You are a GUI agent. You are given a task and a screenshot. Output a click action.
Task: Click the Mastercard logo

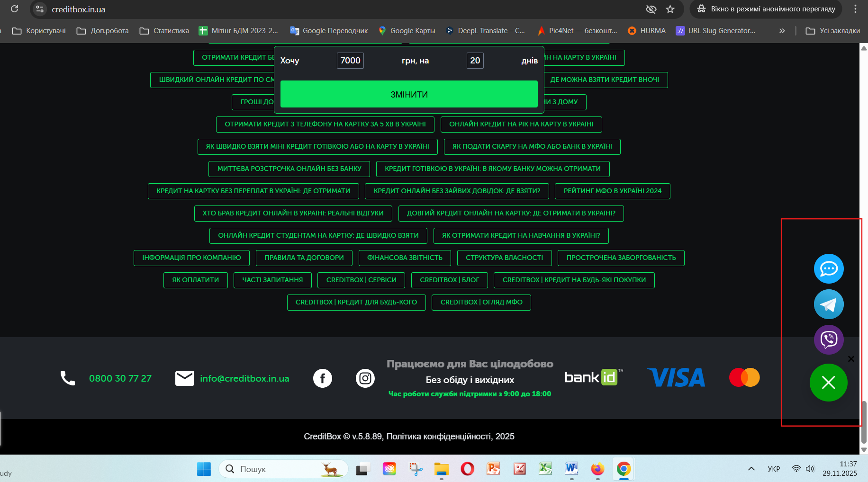pyautogui.click(x=744, y=377)
